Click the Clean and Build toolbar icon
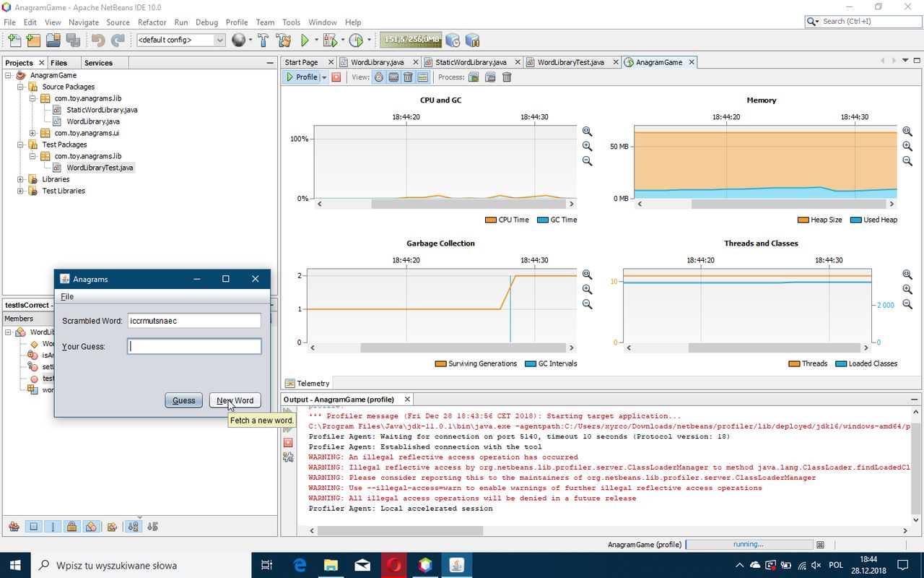Screen dimensions: 924x578 (284, 40)
